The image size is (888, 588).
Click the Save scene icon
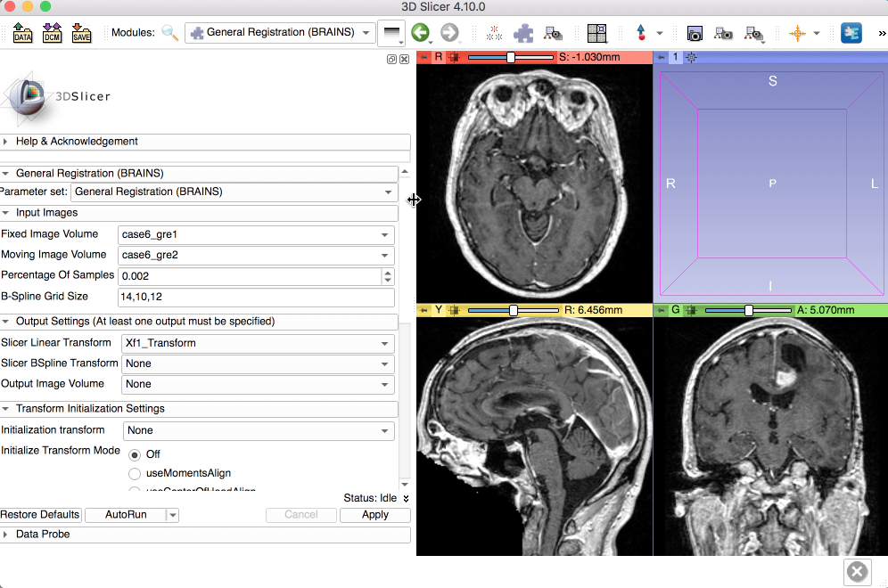[81, 34]
